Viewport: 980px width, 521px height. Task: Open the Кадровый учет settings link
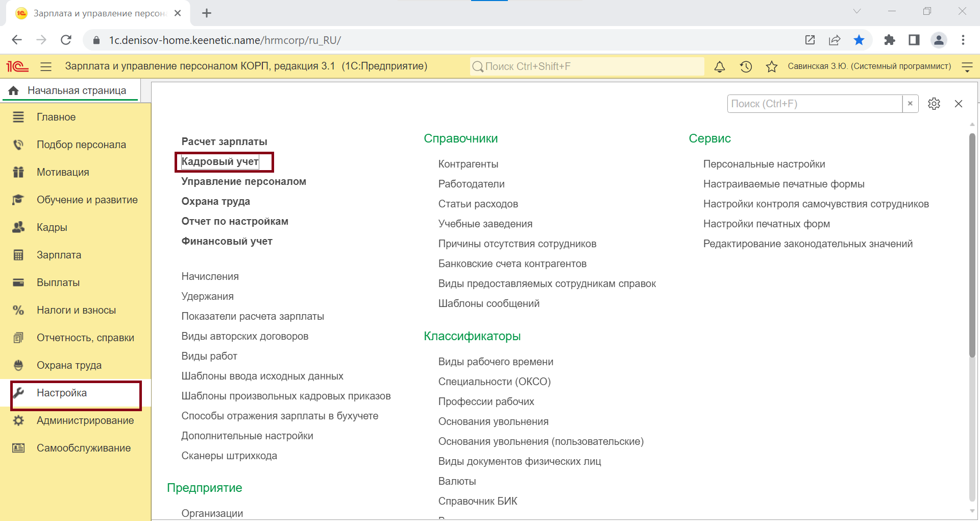[x=220, y=162]
